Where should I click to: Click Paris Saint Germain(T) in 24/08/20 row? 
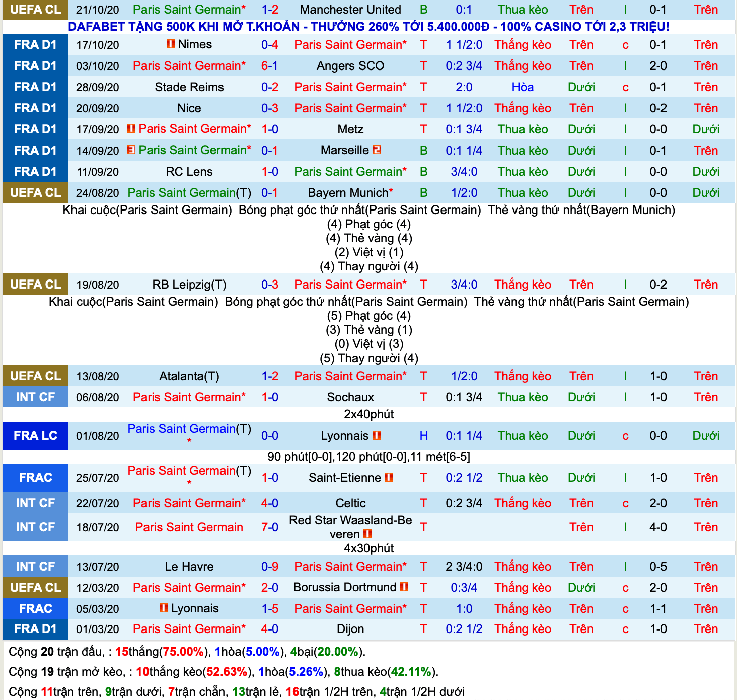coord(189,193)
